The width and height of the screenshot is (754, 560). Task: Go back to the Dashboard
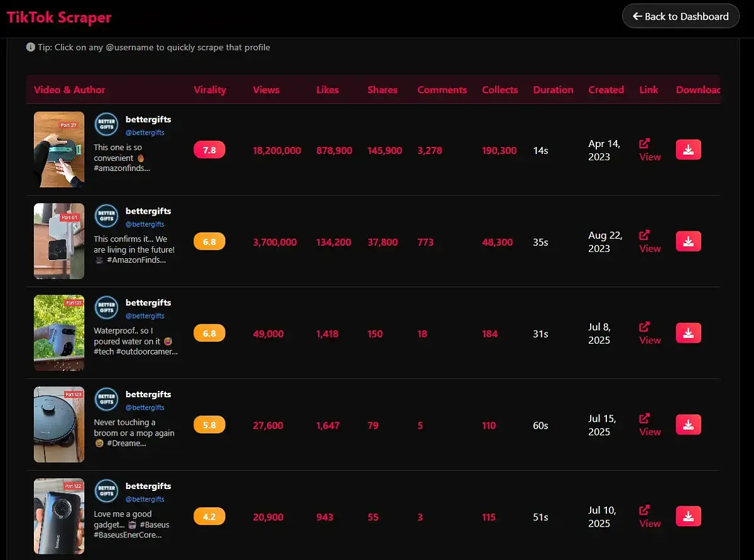(680, 16)
